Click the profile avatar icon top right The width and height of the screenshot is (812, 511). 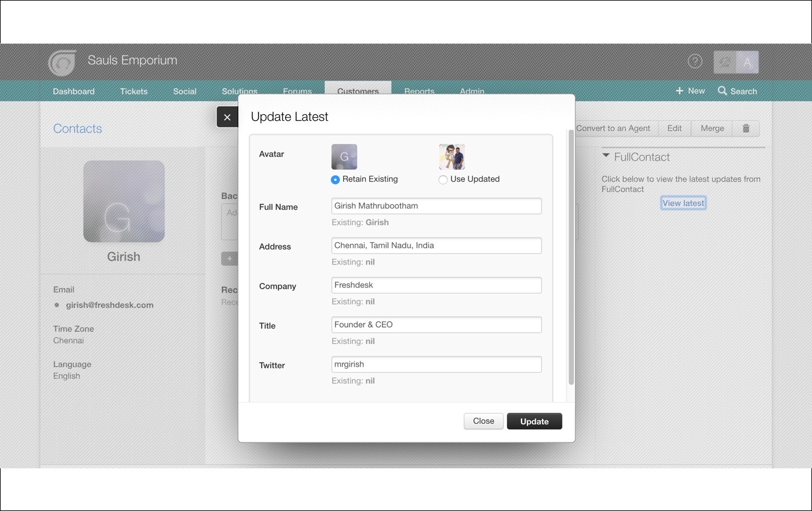tap(746, 61)
